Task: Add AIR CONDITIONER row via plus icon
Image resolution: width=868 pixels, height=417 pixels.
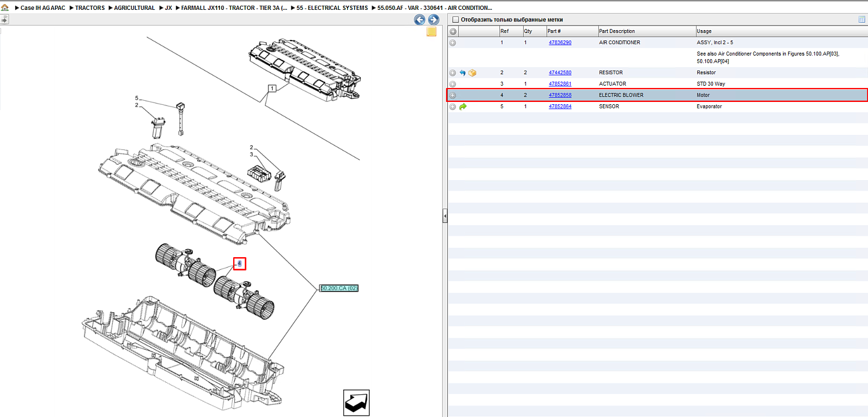Action: point(453,43)
